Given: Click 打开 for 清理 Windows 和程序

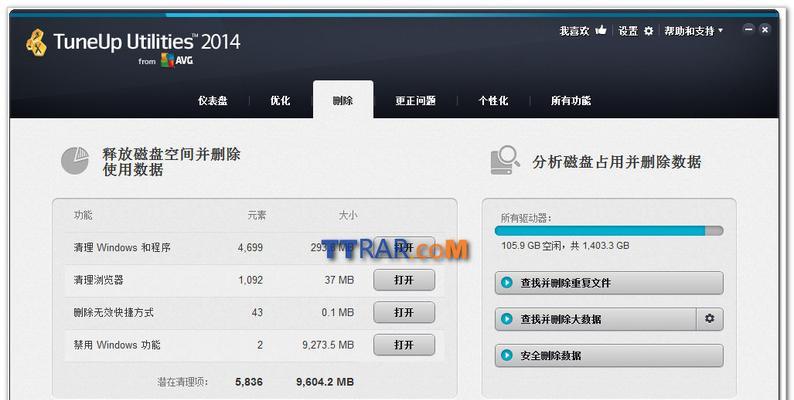Looking at the screenshot, I should (404, 248).
